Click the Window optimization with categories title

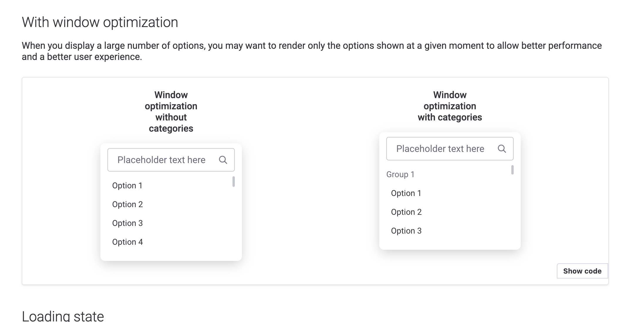click(450, 106)
